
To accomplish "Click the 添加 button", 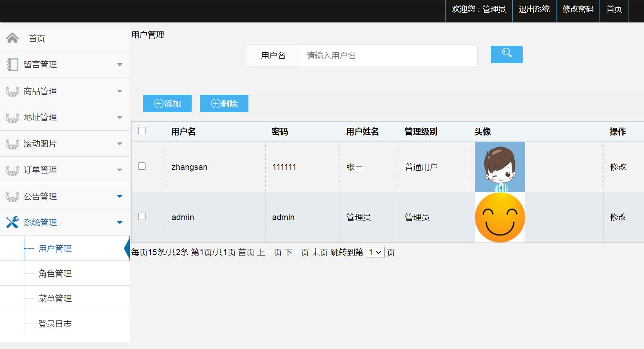I will pyautogui.click(x=167, y=104).
